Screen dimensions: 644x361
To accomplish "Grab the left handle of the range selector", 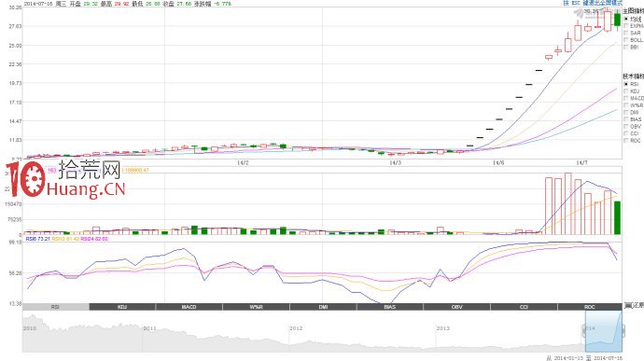I will coord(584,330).
